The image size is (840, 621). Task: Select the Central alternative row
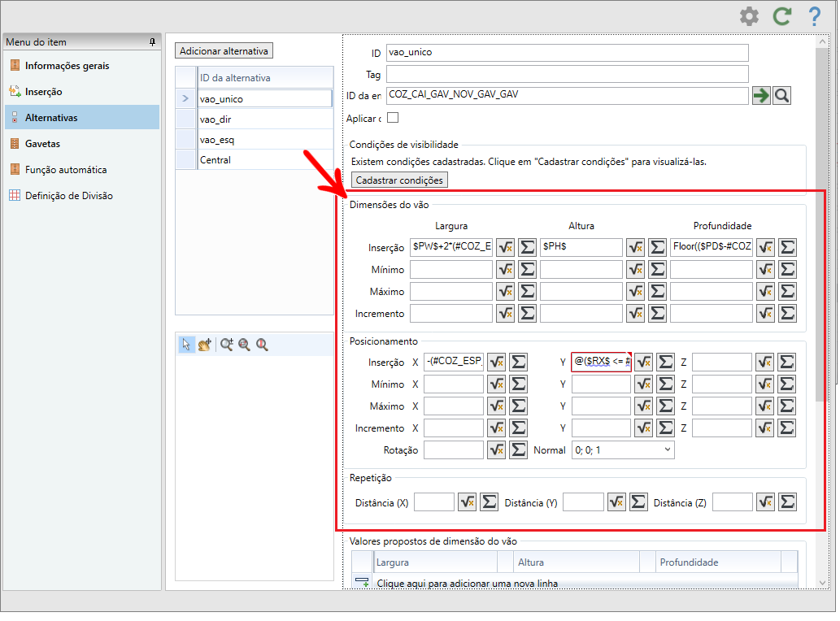click(x=255, y=160)
